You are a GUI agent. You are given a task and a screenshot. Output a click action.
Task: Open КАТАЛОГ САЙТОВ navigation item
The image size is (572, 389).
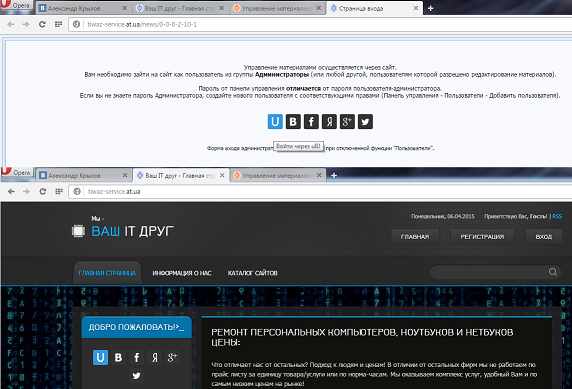(252, 273)
